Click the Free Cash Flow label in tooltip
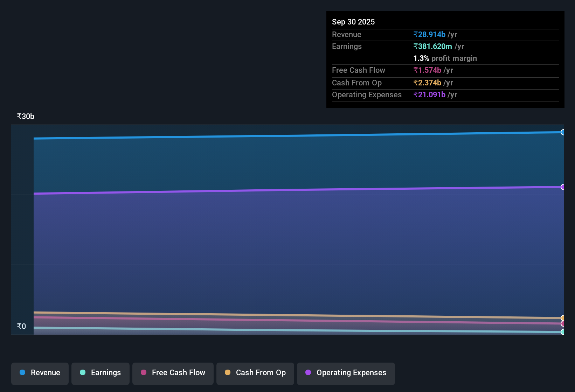The image size is (575, 392). 359,70
